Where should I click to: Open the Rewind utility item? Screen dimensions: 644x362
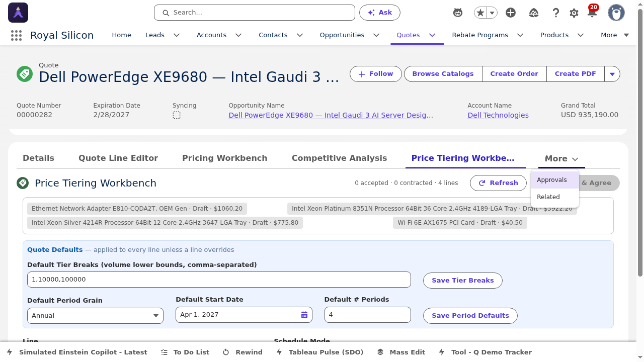(x=243, y=352)
